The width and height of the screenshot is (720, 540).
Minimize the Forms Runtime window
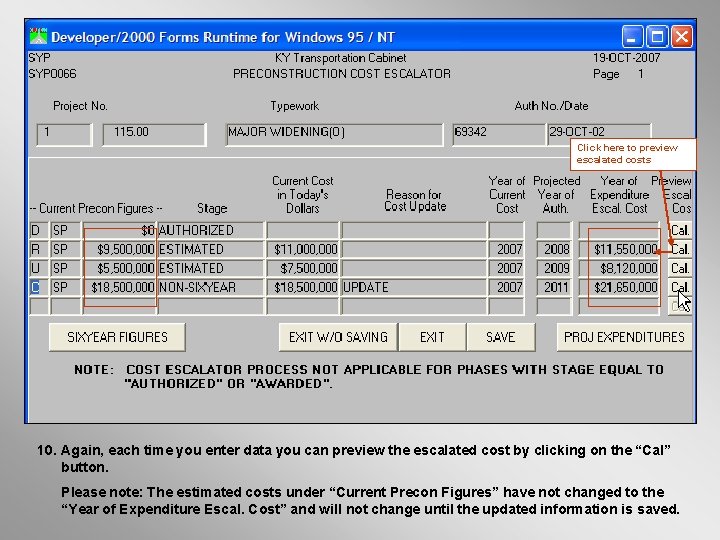click(x=632, y=37)
